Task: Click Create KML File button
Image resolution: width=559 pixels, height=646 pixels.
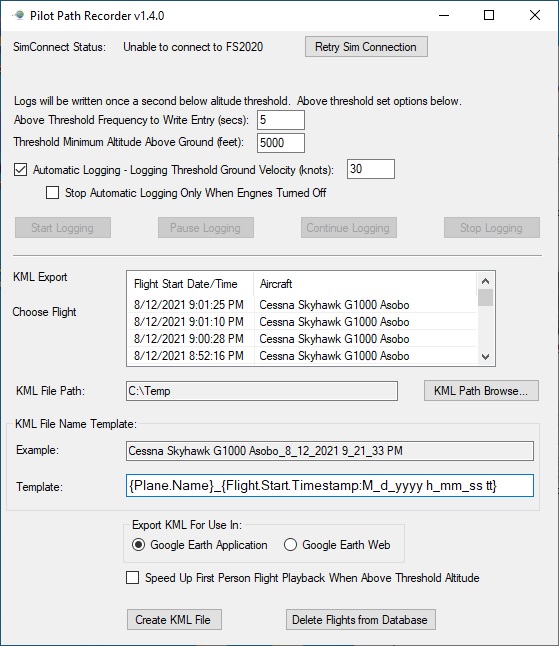Action: 174,620
